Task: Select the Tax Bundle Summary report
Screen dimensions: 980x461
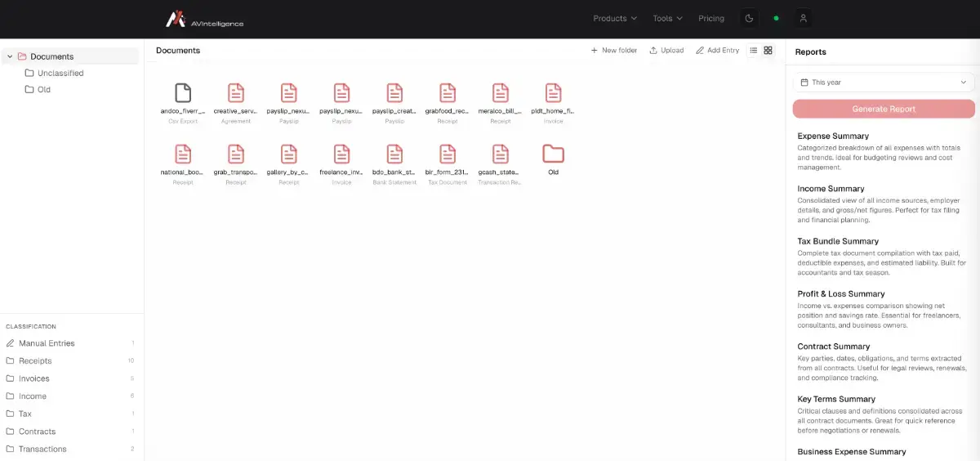Action: click(884, 257)
